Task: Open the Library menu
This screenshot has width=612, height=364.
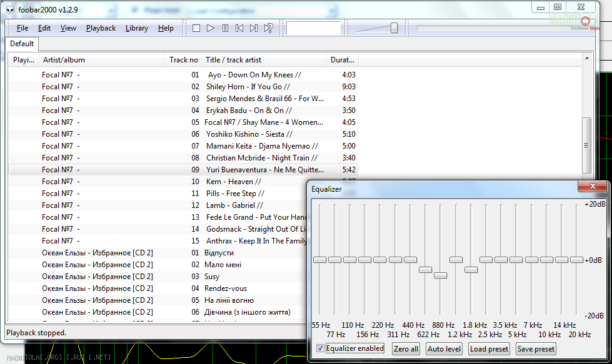Action: point(137,28)
